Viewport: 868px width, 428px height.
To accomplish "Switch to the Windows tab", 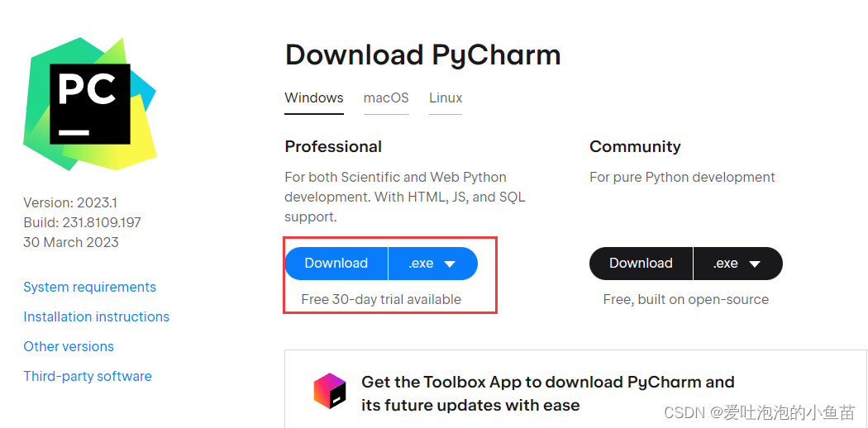I will coord(314,97).
